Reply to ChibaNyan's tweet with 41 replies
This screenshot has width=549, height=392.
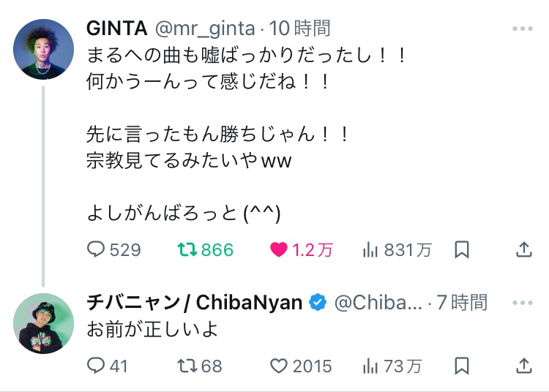pos(107,366)
